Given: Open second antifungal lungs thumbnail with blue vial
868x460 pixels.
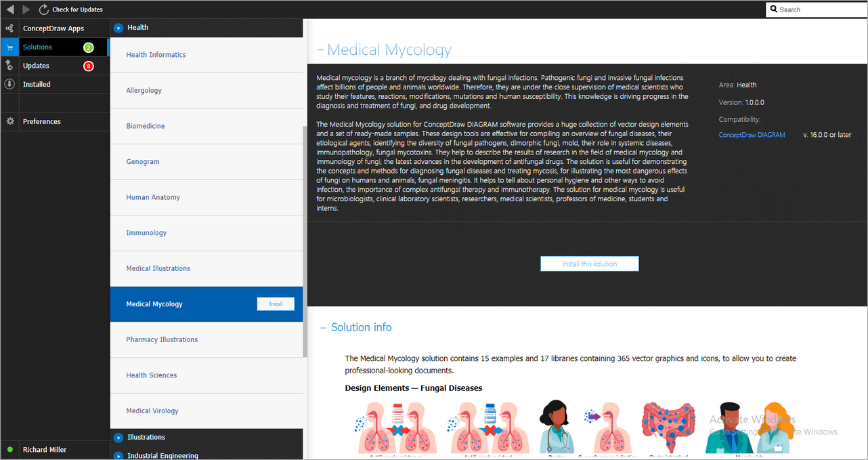Looking at the screenshot, I should point(489,428).
